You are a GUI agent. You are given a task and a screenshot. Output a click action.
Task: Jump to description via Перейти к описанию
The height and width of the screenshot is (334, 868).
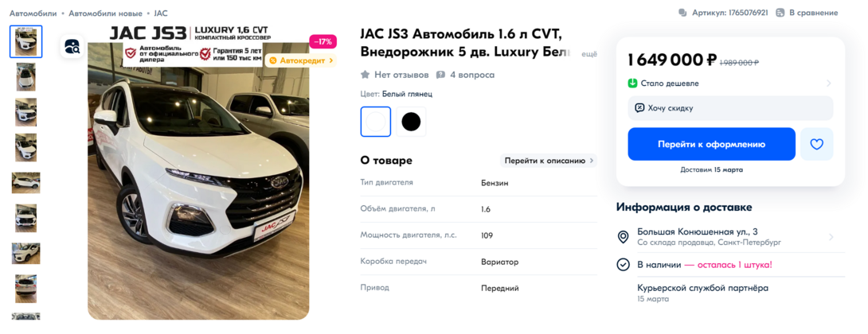click(x=549, y=161)
